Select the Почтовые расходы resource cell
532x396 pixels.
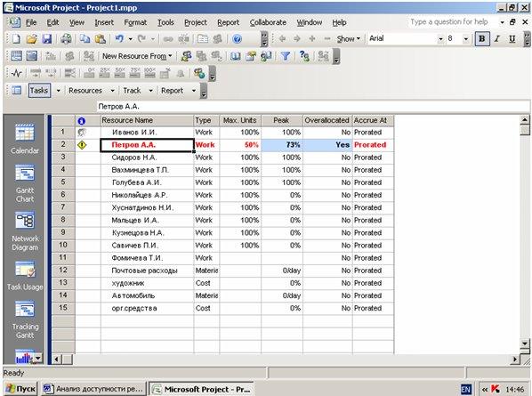pos(147,271)
